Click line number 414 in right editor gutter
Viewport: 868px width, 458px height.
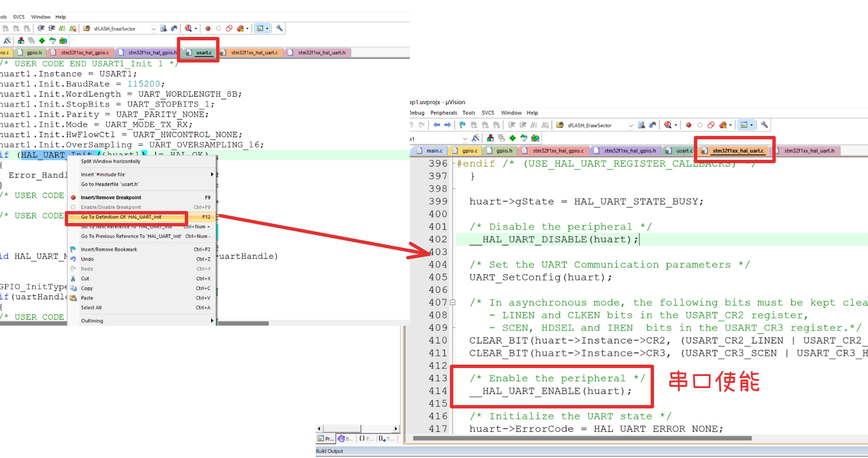(438, 391)
